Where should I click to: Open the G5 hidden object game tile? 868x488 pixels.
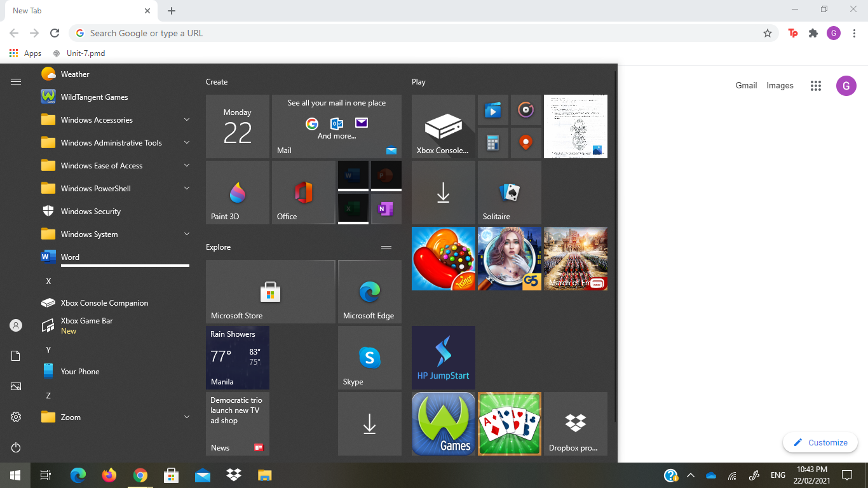(x=510, y=259)
